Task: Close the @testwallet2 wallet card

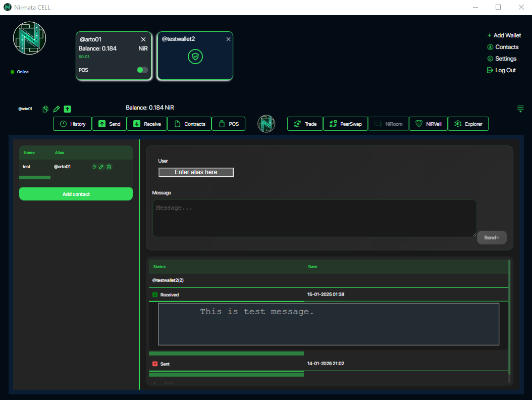Action: (228, 39)
